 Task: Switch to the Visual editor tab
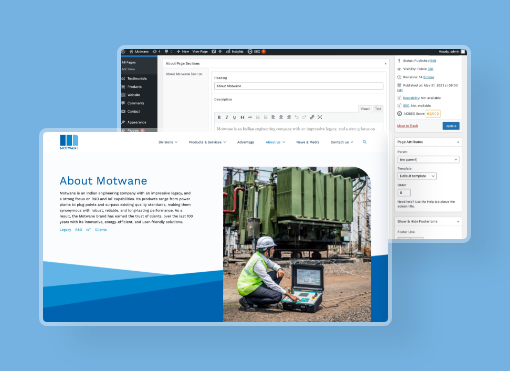click(365, 109)
